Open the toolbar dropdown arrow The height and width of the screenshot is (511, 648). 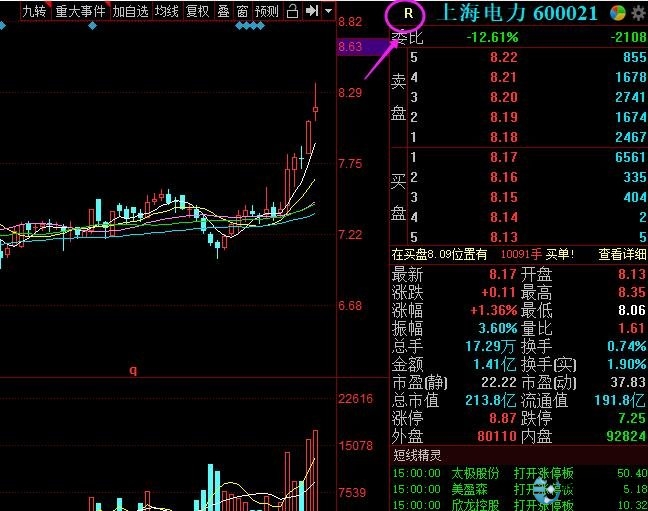[329, 11]
